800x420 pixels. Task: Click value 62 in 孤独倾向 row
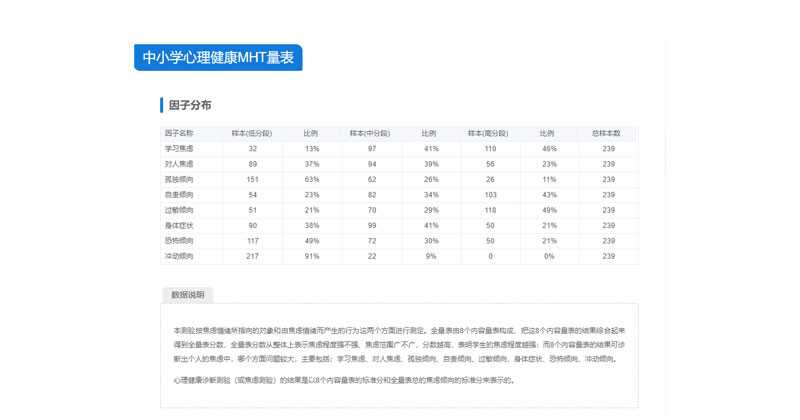coord(372,179)
